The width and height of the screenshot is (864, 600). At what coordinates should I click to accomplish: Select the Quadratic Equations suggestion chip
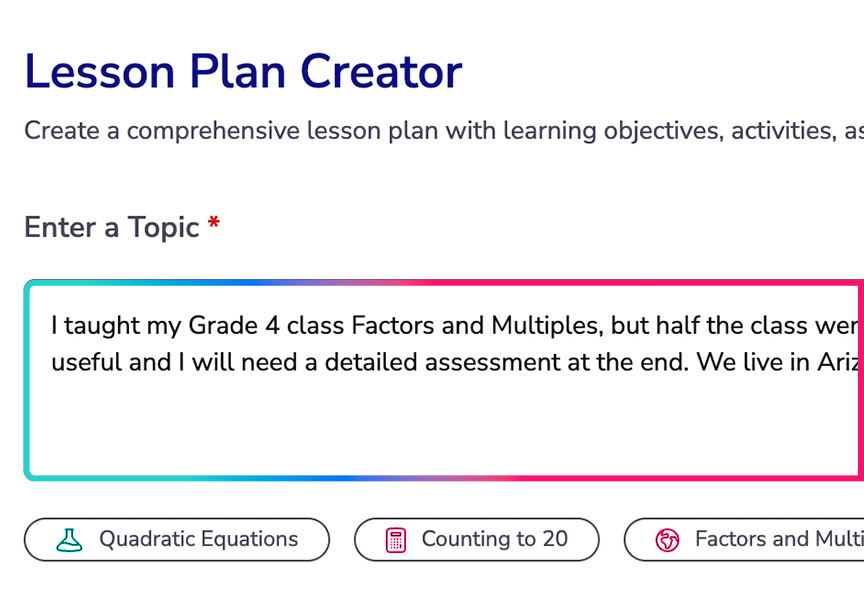click(x=177, y=540)
